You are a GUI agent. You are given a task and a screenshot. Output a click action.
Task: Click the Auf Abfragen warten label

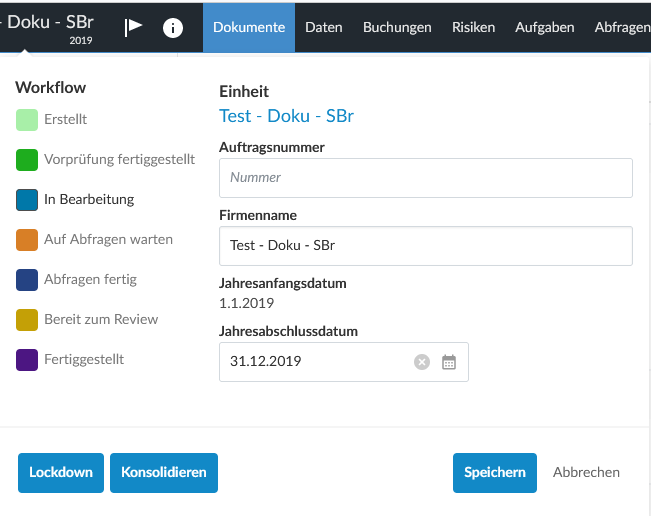(108, 240)
